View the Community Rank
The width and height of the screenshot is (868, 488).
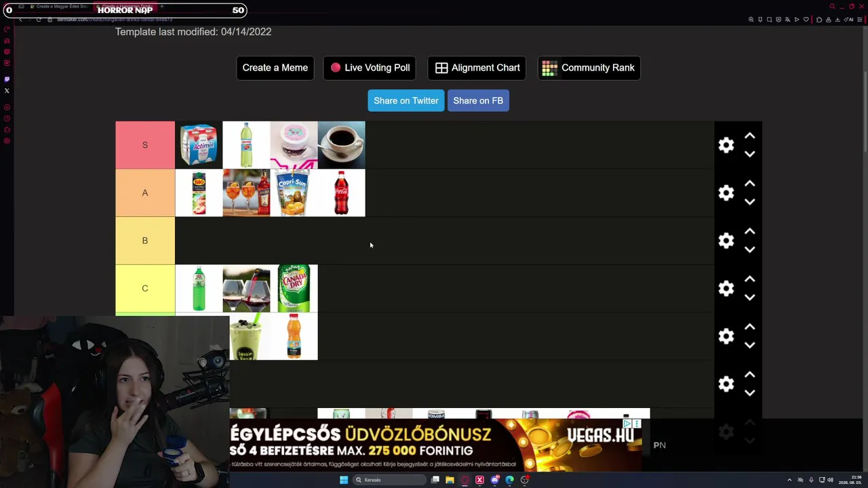point(589,68)
